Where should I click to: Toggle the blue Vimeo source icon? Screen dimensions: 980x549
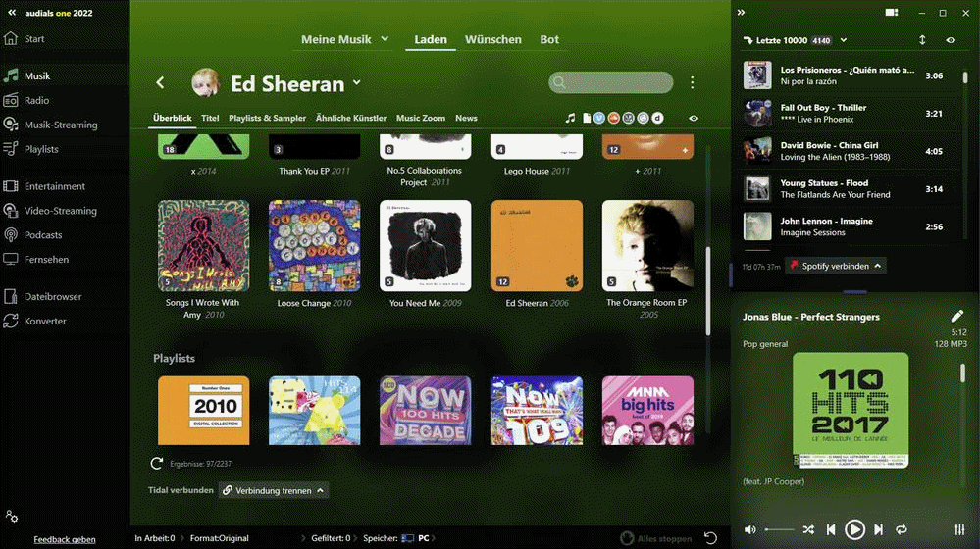tap(599, 118)
